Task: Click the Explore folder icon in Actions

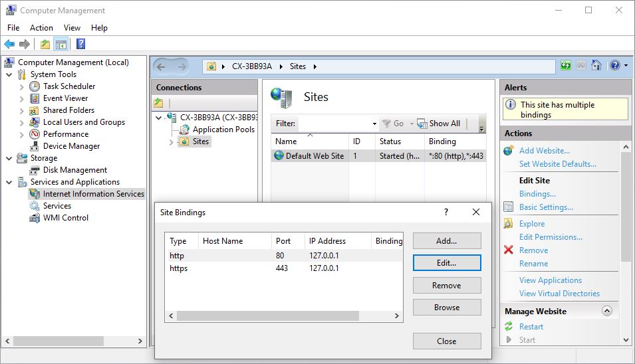Action: pyautogui.click(x=508, y=223)
